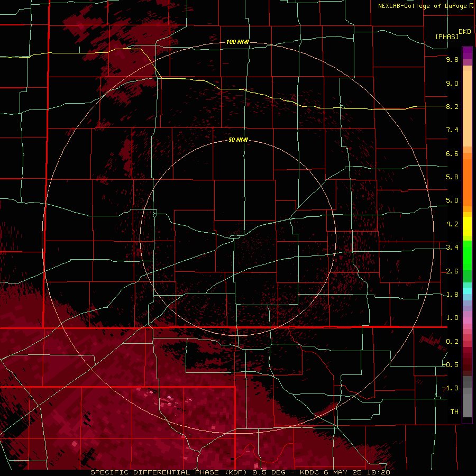Image resolution: width=476 pixels, height=476 pixels.
Task: Click the TH threshold label on scale
Action: tap(454, 412)
